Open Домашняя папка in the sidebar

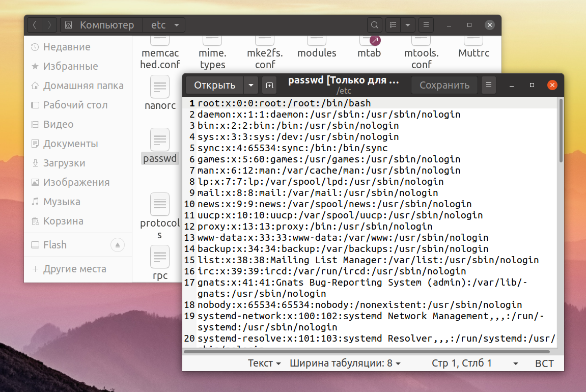tap(83, 86)
